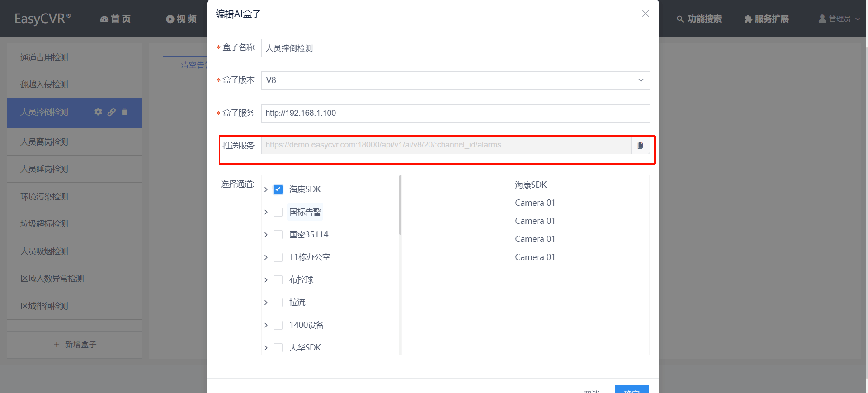Uncheck the 海康SDK checkbox

pyautogui.click(x=278, y=189)
